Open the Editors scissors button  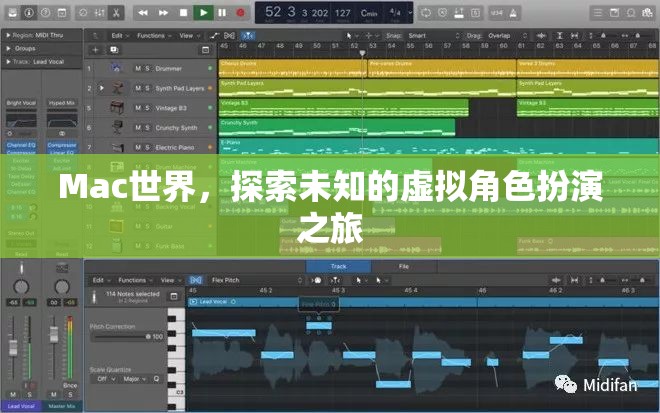click(116, 13)
